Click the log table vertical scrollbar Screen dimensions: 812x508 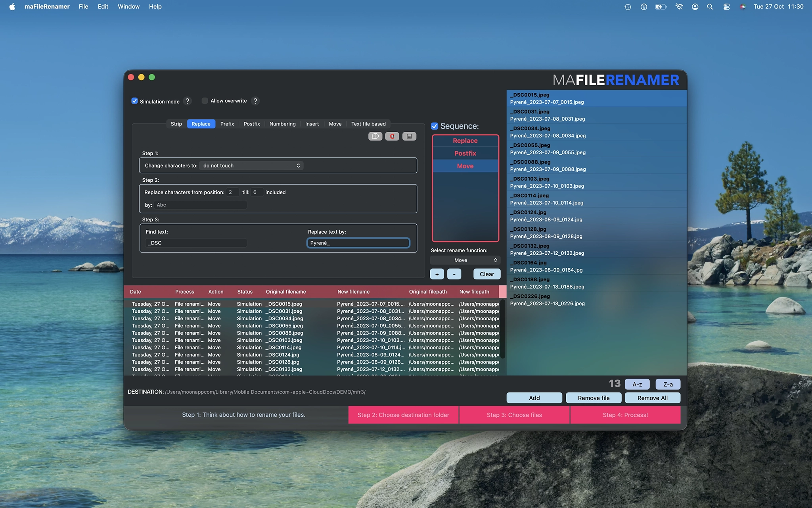(x=503, y=329)
